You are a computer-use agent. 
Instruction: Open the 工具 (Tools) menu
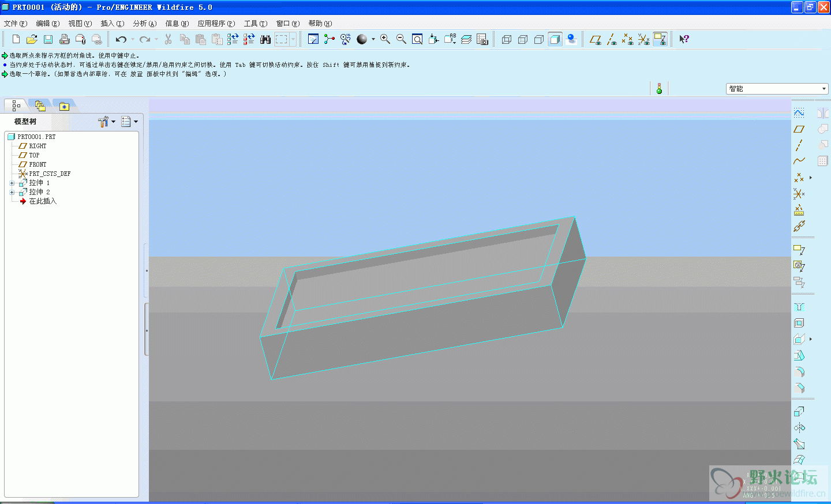[256, 24]
